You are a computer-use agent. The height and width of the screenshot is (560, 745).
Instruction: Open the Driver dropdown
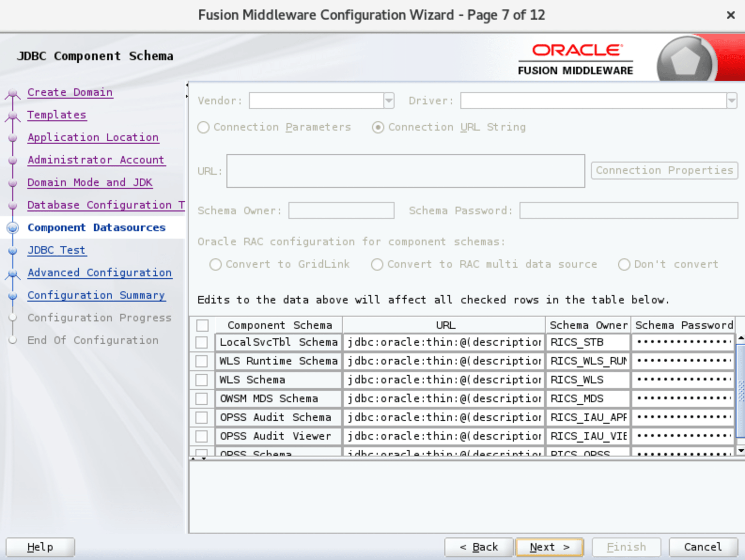[732, 100]
